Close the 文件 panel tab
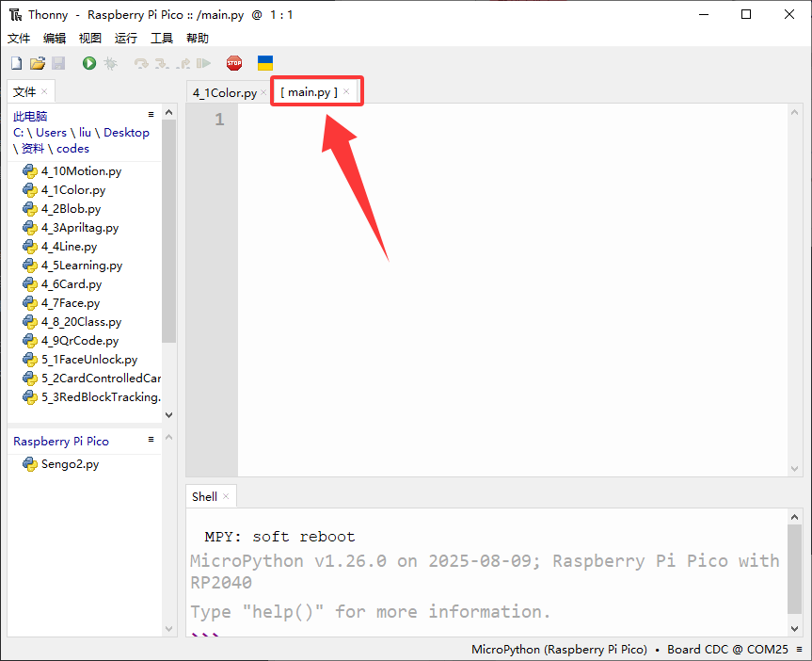This screenshot has width=812, height=661. pyautogui.click(x=44, y=91)
